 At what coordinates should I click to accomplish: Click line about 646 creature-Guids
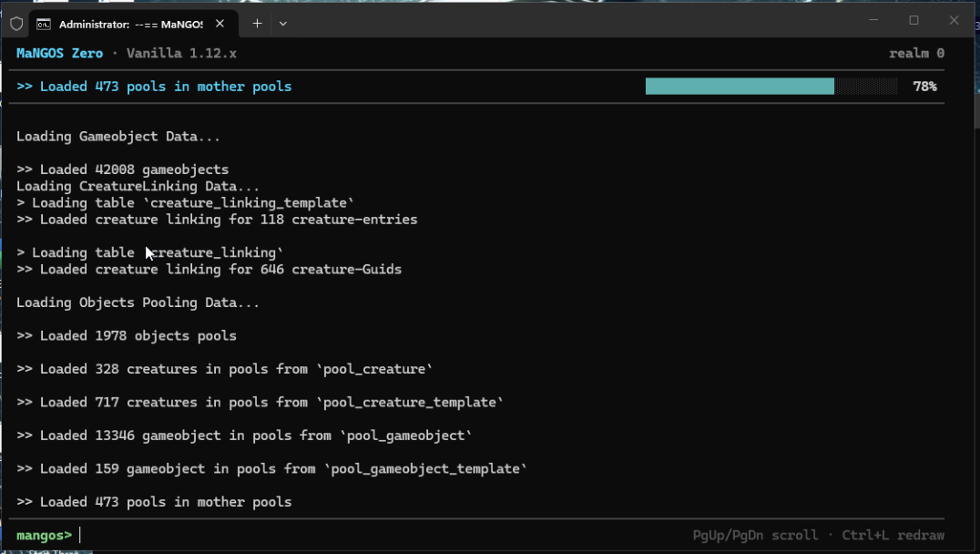point(209,270)
